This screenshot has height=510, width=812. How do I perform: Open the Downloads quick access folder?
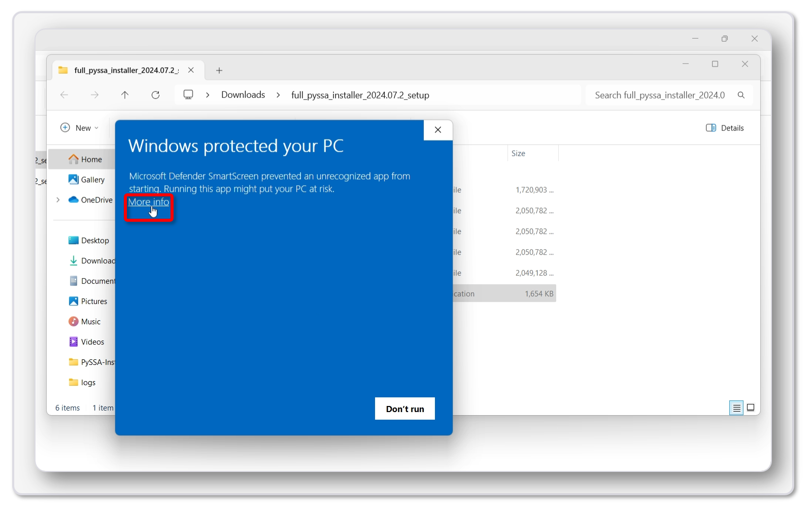coord(91,261)
